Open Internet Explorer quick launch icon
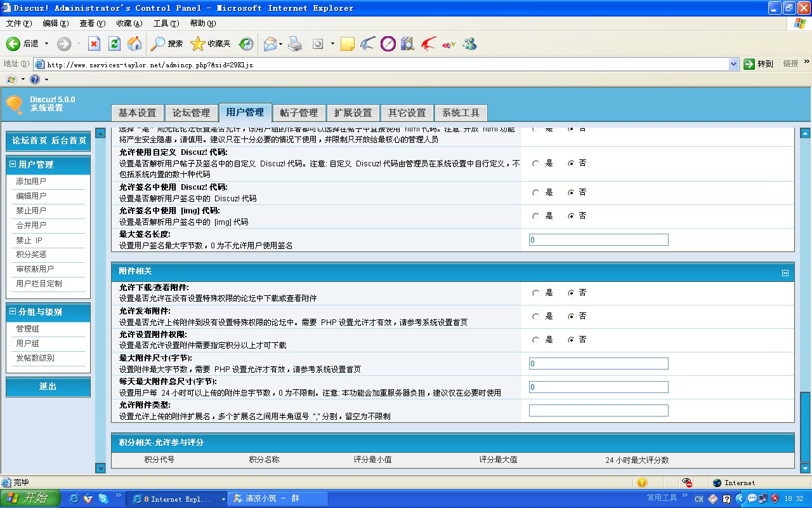812x508 pixels. click(74, 499)
